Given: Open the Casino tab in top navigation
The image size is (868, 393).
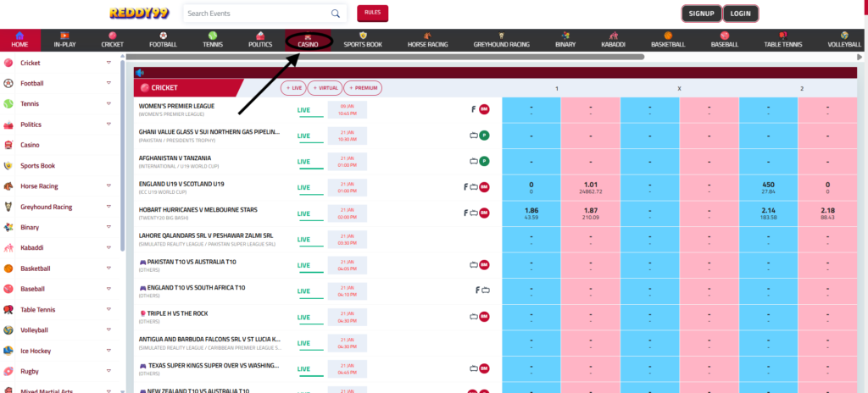Looking at the screenshot, I should tap(309, 41).
